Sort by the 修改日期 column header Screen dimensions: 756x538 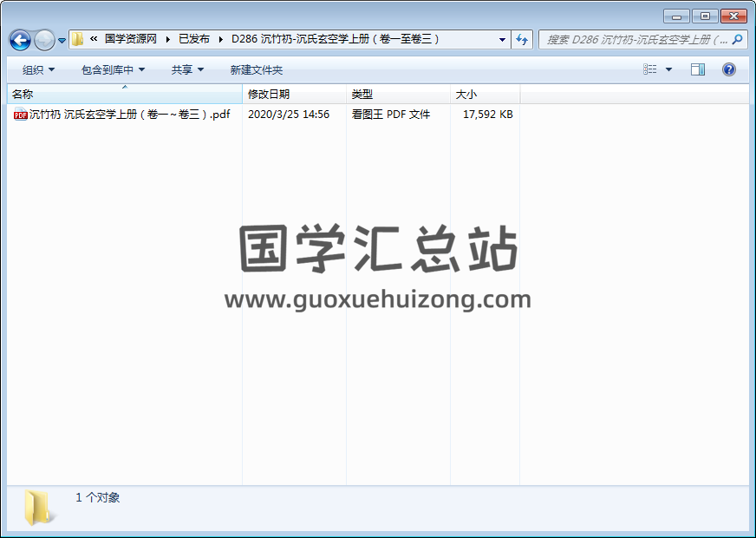click(x=269, y=94)
